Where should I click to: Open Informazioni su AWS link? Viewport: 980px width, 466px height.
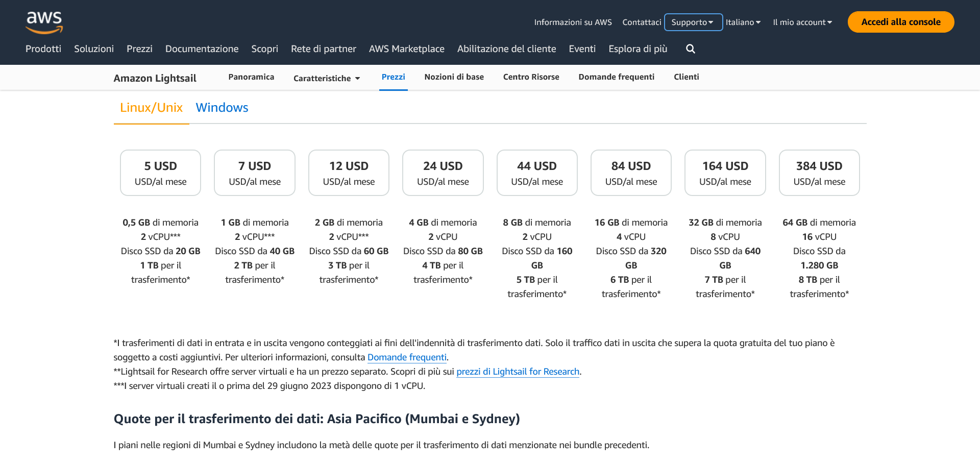pos(573,22)
